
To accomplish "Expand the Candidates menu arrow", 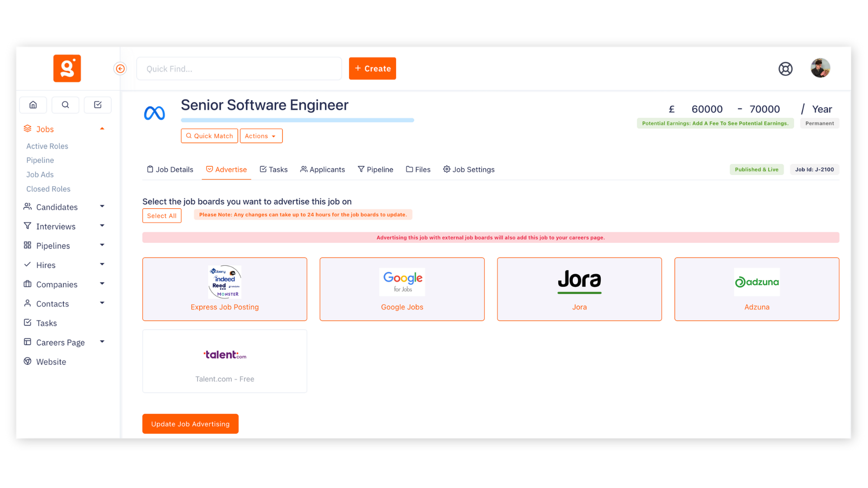I will (x=102, y=206).
